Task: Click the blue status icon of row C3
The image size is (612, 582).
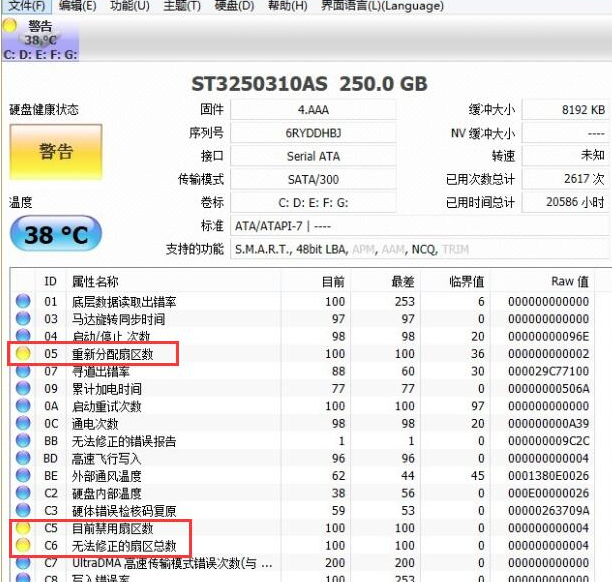Action: coord(23,510)
